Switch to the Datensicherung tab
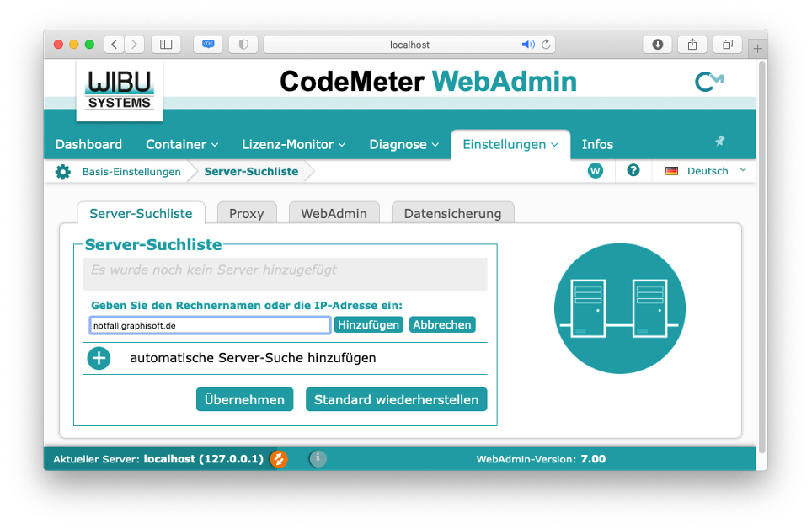 (452, 213)
